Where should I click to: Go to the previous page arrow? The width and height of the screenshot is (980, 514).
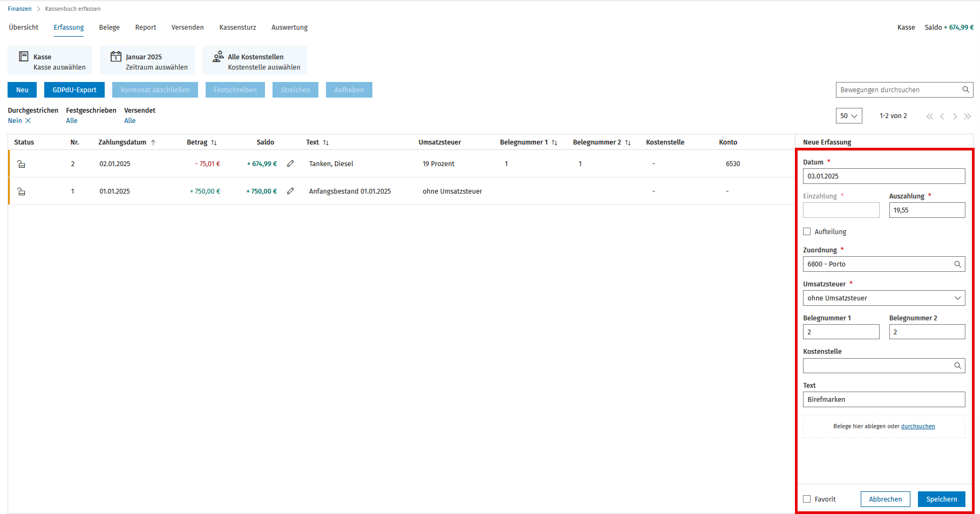click(x=942, y=116)
